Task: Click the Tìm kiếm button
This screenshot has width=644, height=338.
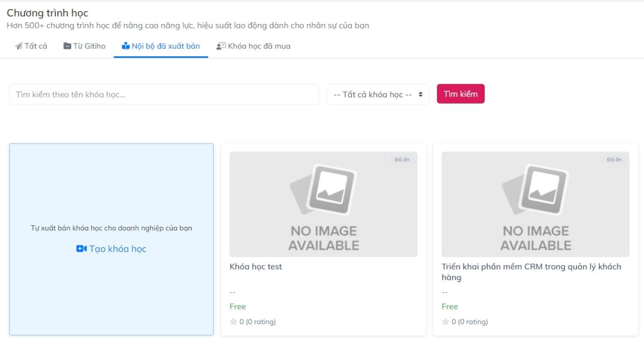Action: click(459, 93)
